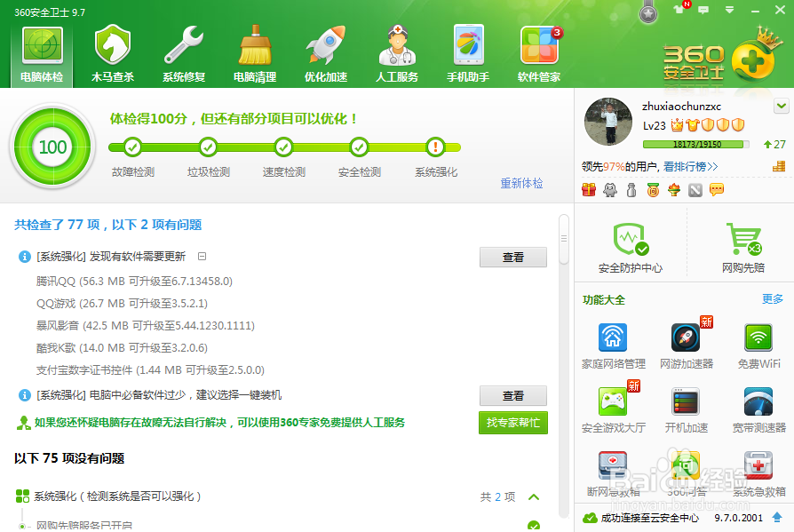The height and width of the screenshot is (532, 794).
Task: Open 人工服务 doctor tab
Action: [397, 55]
